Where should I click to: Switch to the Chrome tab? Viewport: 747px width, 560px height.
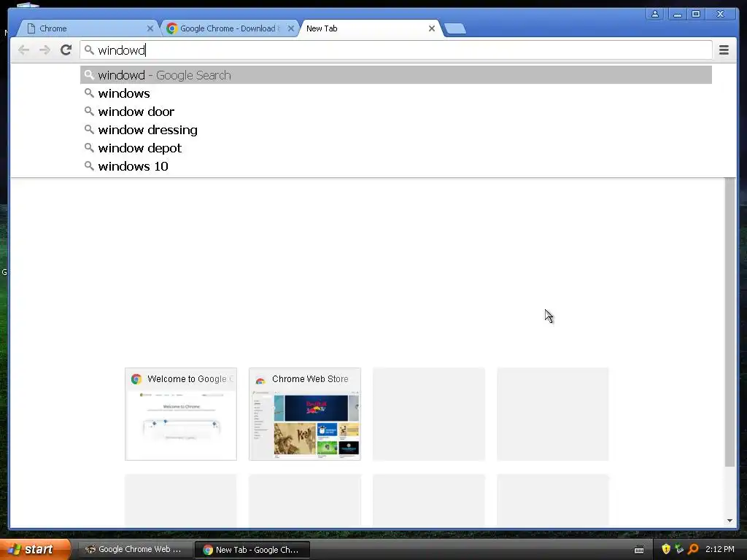88,28
